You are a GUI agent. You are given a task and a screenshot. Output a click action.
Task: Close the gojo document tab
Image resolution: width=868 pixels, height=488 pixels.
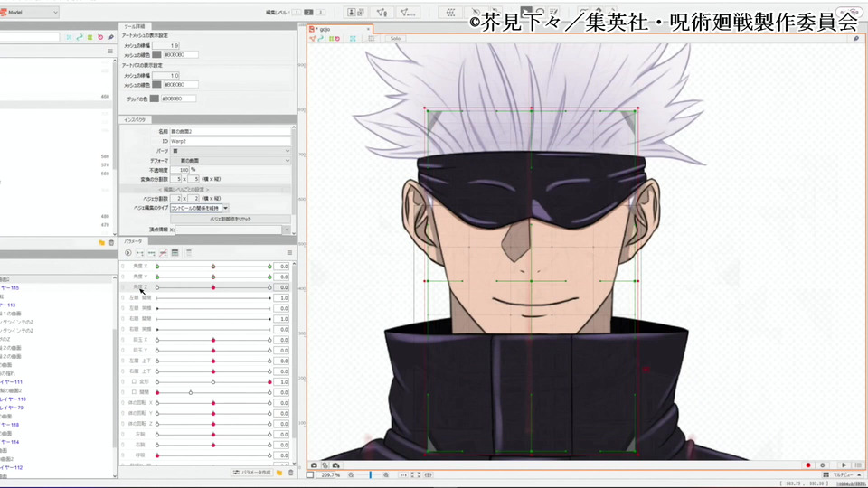tap(368, 29)
